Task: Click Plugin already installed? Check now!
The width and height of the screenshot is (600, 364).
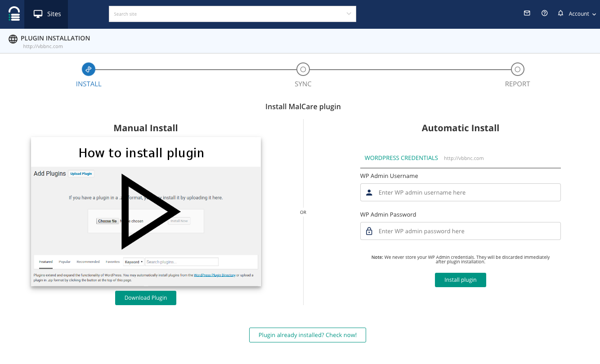Action: click(x=308, y=335)
